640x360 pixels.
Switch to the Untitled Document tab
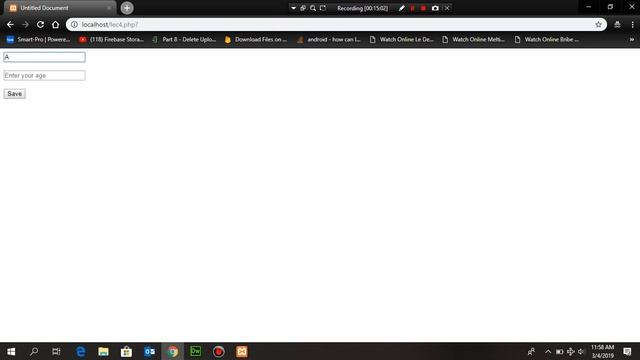[59, 8]
